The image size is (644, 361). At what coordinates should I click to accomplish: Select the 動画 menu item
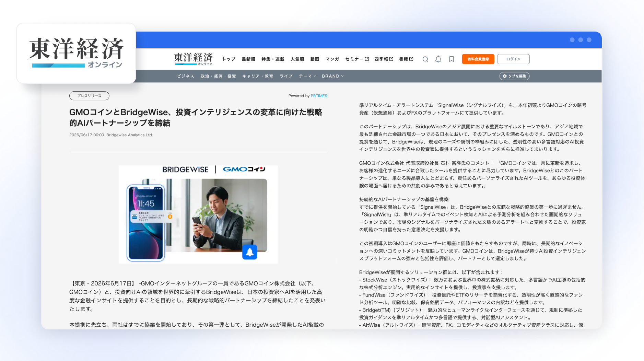coord(315,59)
